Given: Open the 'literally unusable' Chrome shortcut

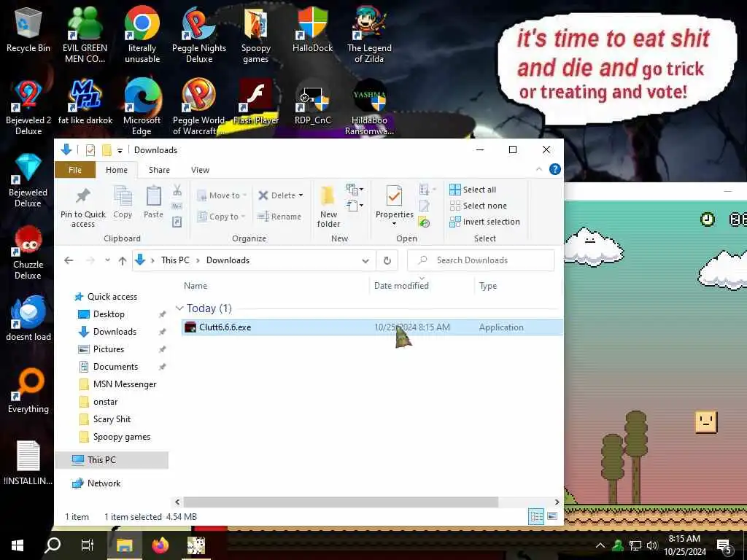Looking at the screenshot, I should pyautogui.click(x=142, y=34).
